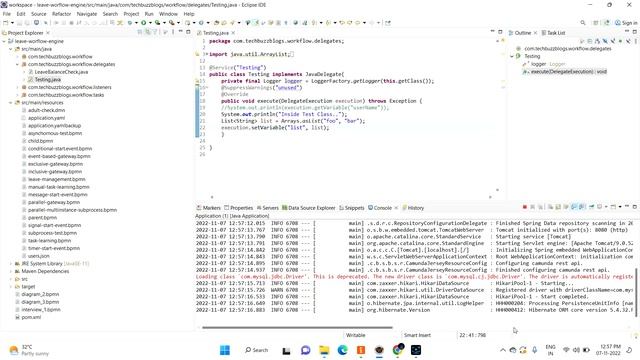
Task: Open the Window menu
Action: pyautogui.click(x=168, y=14)
